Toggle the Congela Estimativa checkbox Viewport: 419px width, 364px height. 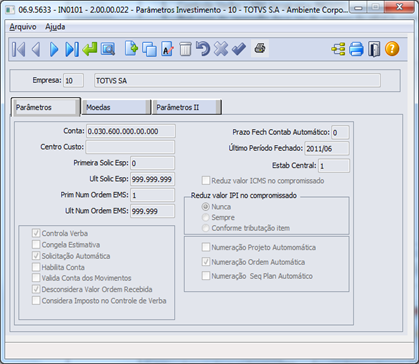[36, 245]
